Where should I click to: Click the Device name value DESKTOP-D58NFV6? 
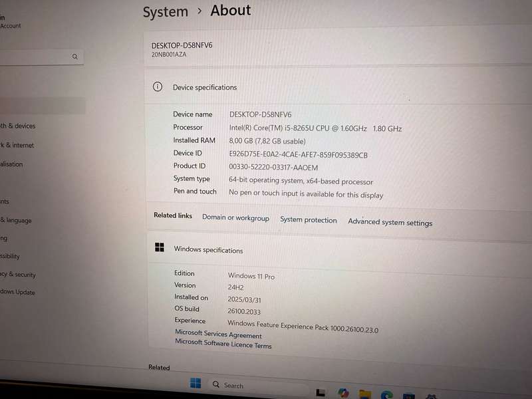pos(260,114)
